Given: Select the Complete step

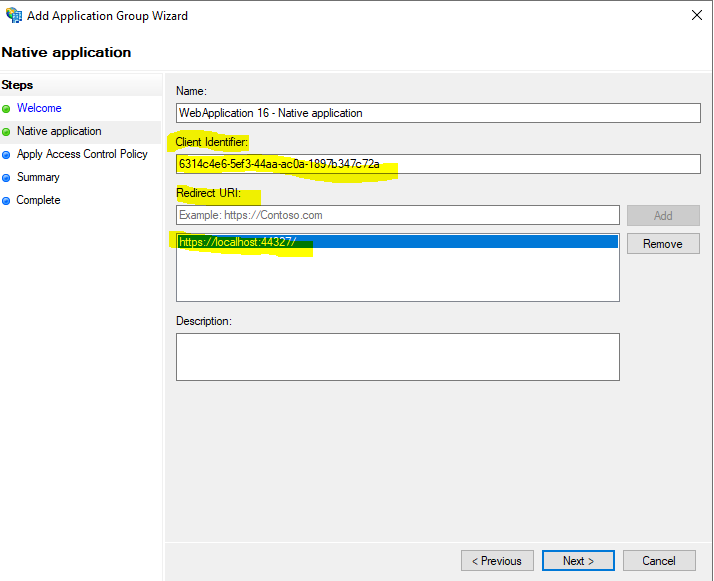Looking at the screenshot, I should coord(38,200).
